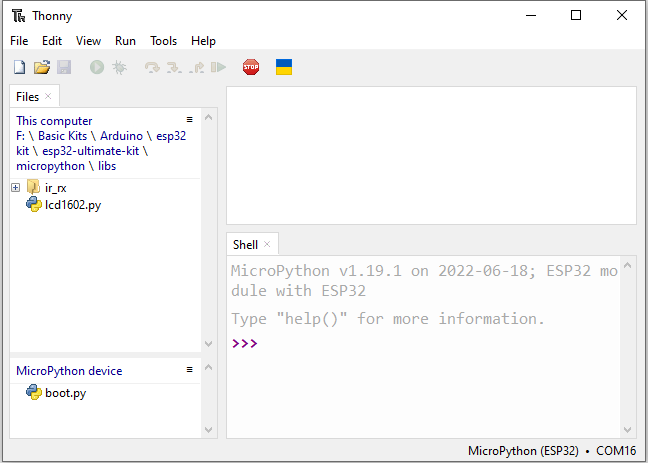The height and width of the screenshot is (463, 648).
Task: Select the ir_rx folder name
Action: pos(56,188)
